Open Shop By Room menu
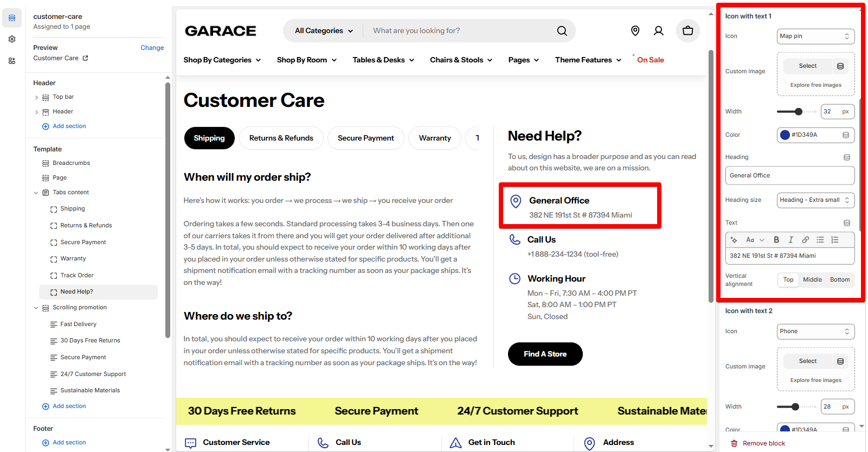Viewport: 868px width, 452px height. [x=307, y=60]
